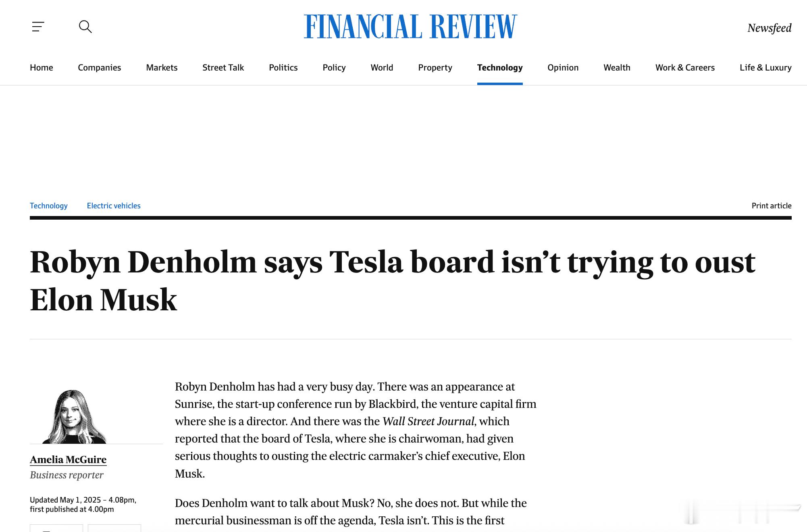Open Work & Careers section
The height and width of the screenshot is (532, 807).
click(685, 68)
